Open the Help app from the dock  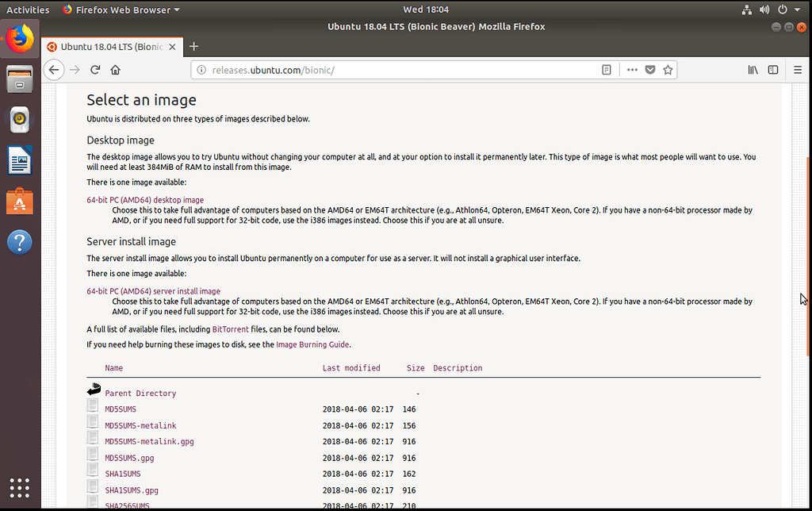(19, 242)
